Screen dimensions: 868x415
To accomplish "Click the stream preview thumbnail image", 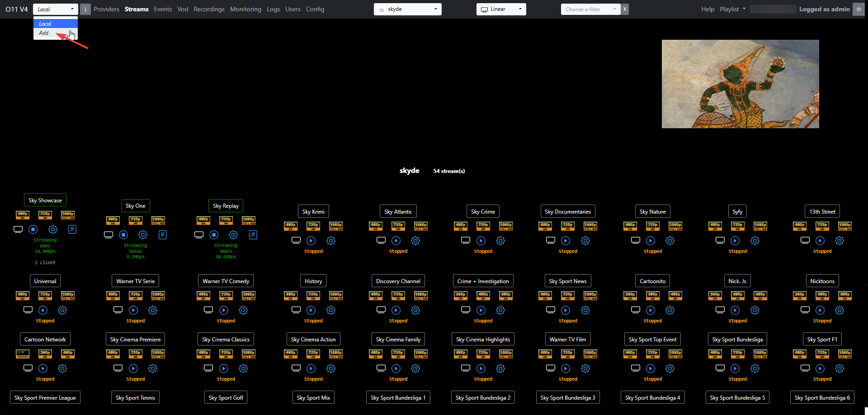I will tap(741, 84).
